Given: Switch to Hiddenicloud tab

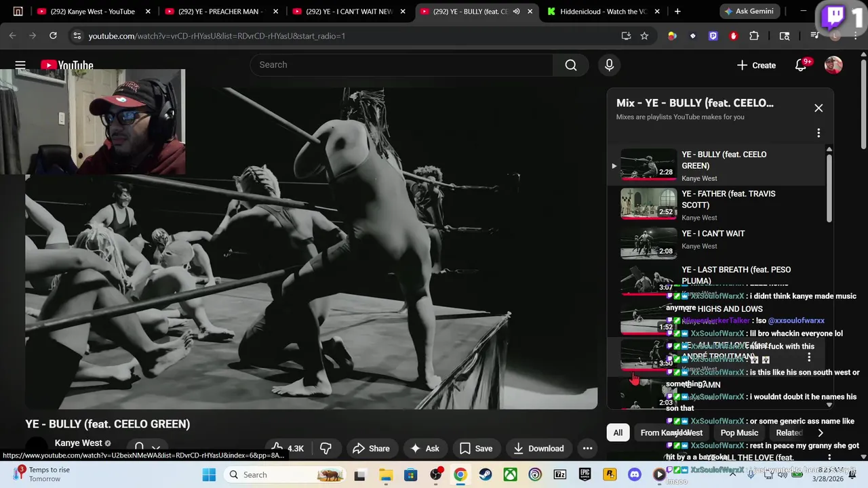Looking at the screenshot, I should [601, 12].
